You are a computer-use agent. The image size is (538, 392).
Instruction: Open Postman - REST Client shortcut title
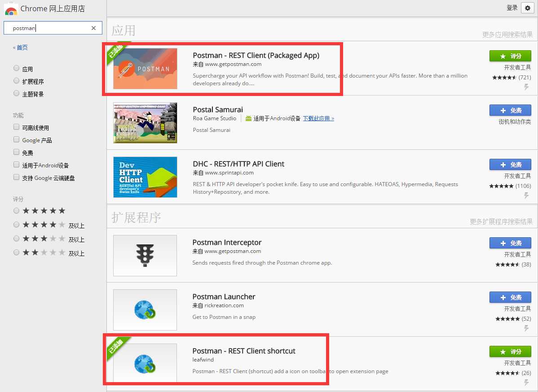[x=244, y=351]
